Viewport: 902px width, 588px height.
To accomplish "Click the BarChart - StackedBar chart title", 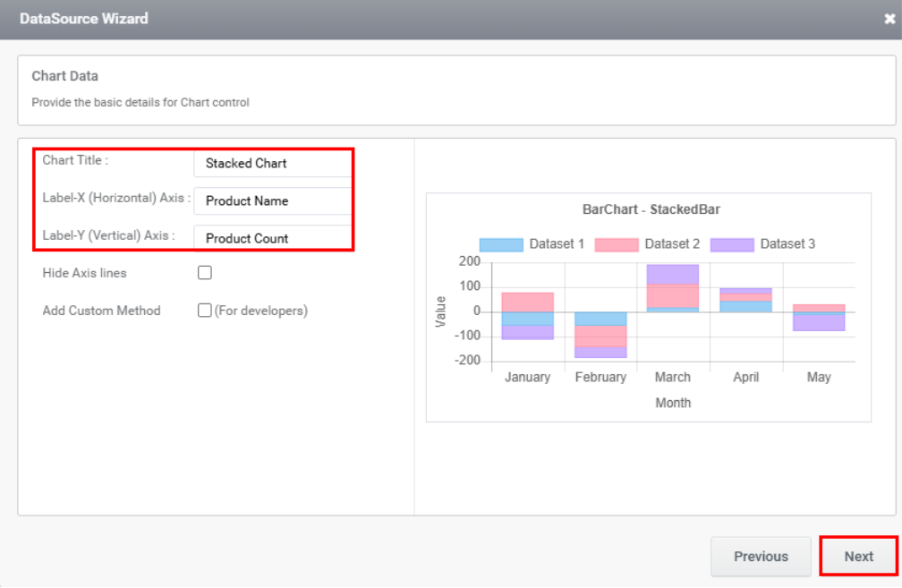I will tap(651, 209).
